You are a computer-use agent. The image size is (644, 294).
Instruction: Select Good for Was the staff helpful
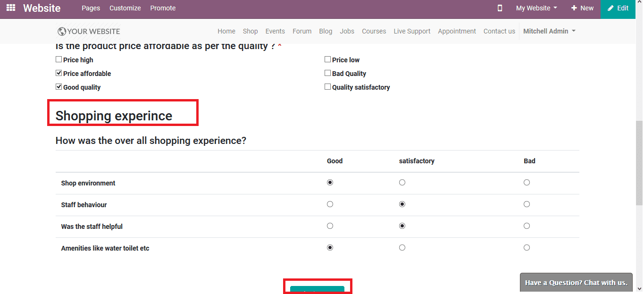330,226
